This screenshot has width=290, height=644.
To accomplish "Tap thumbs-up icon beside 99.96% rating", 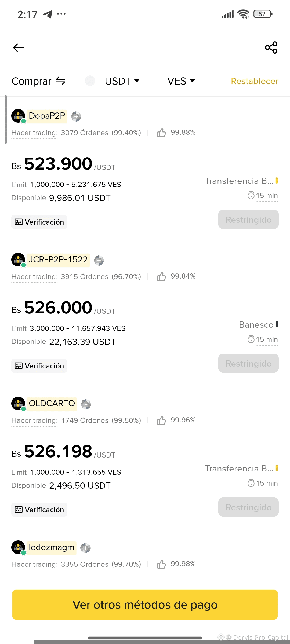I will (161, 420).
